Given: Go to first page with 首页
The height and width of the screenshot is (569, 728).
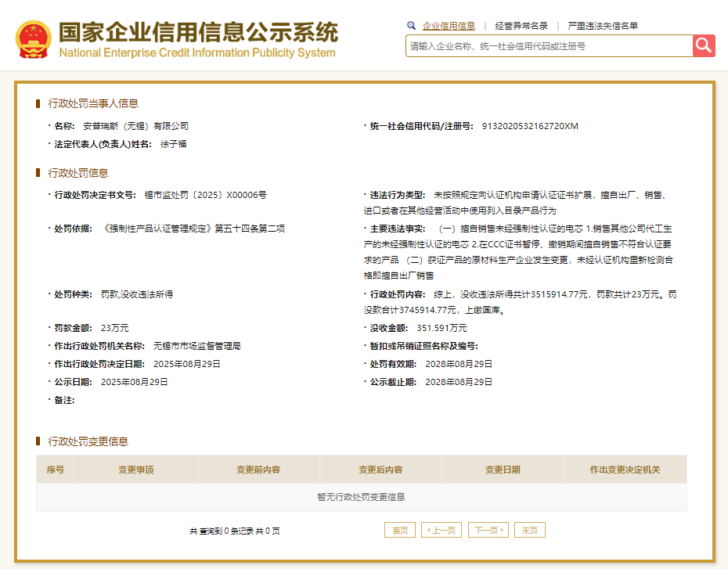Looking at the screenshot, I should click(x=400, y=530).
